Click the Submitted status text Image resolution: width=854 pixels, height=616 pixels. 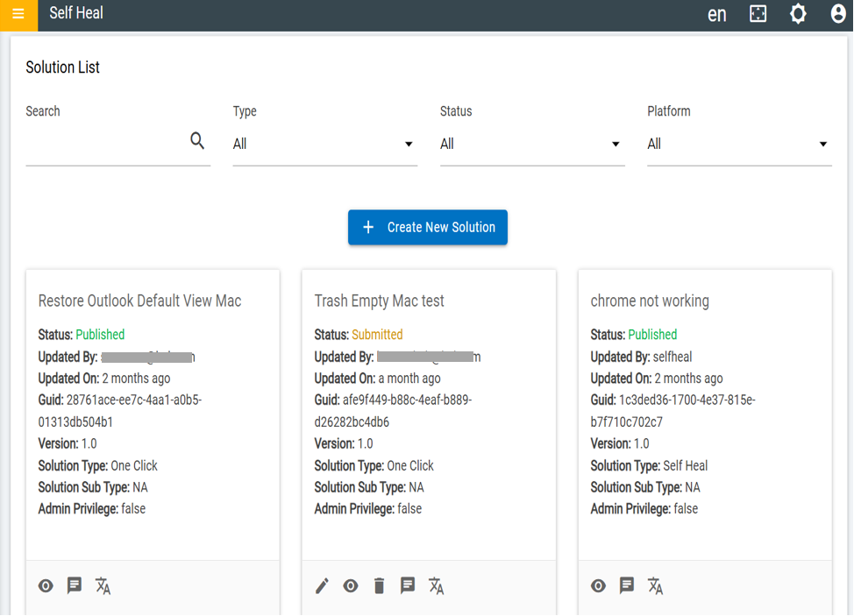click(377, 335)
